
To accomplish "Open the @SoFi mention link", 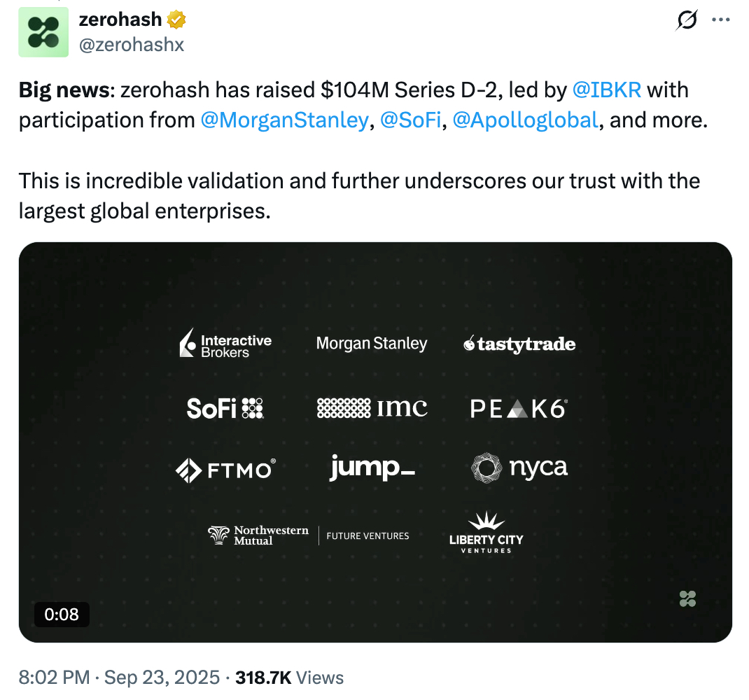I will coord(411,120).
